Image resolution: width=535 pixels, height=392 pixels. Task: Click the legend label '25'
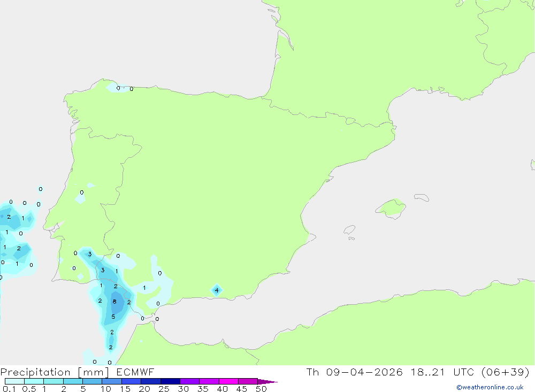164,389
